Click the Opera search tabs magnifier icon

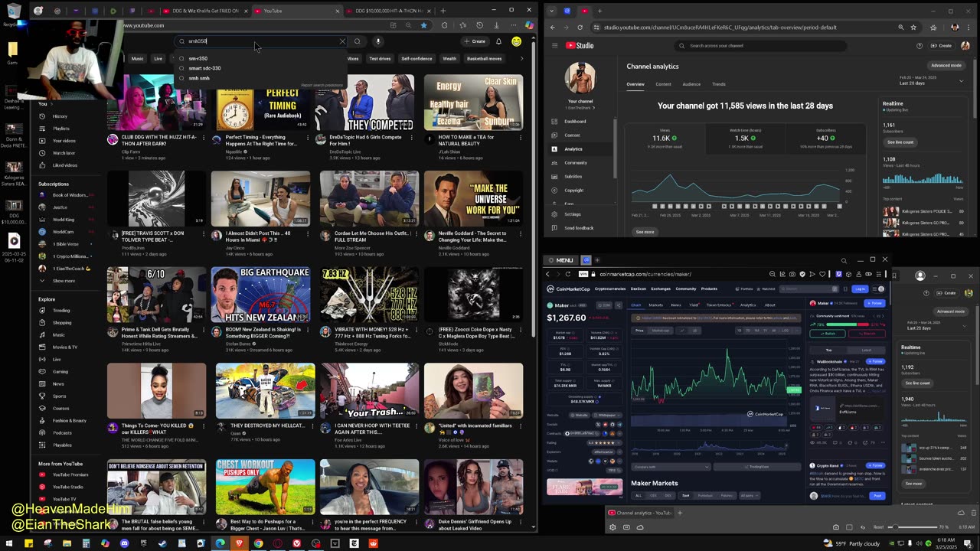[844, 260]
